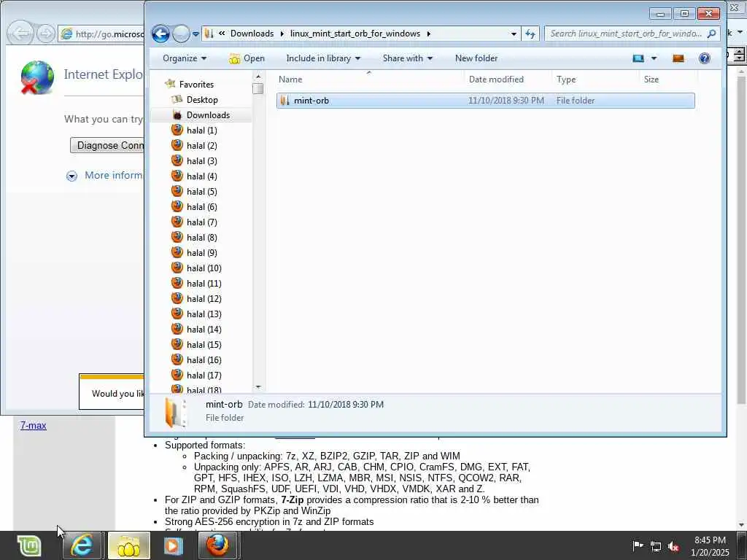This screenshot has height=560, width=747.
Task: Select halal (2) in navigation pane
Action: click(202, 145)
